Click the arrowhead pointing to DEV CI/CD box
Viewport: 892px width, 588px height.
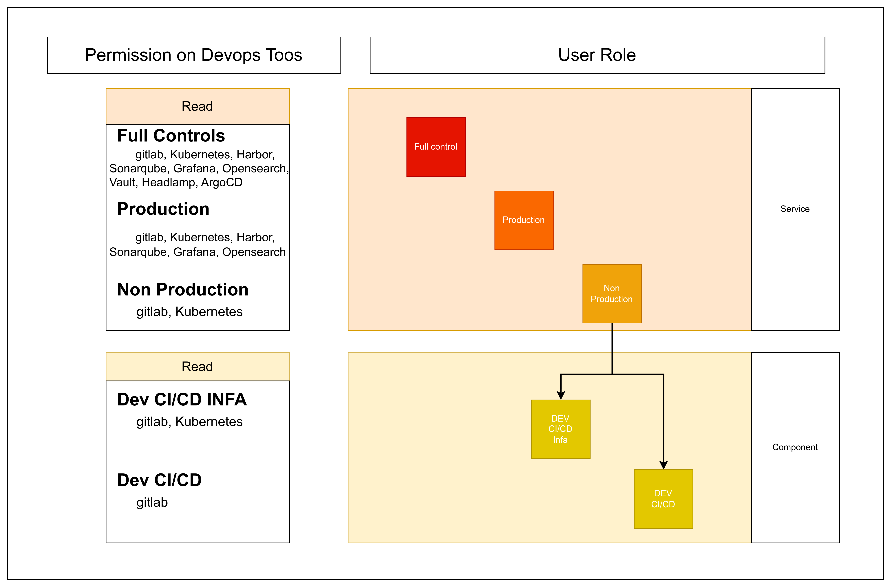(x=663, y=465)
